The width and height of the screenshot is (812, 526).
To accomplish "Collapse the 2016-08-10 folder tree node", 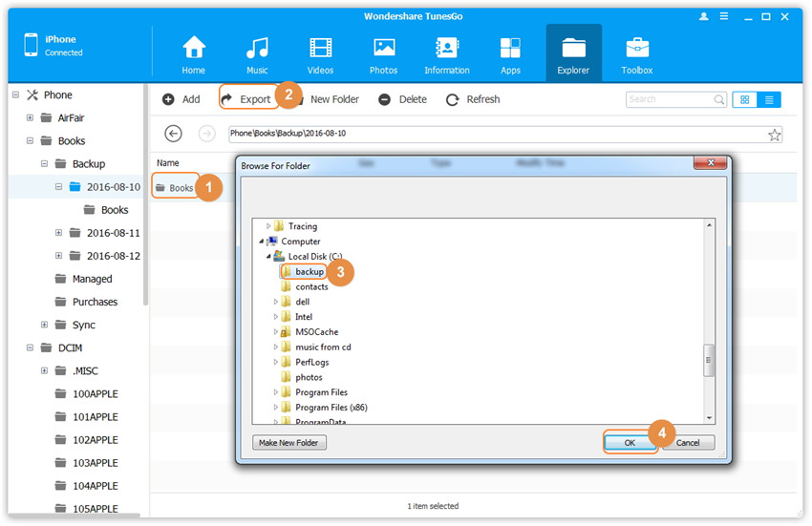I will click(58, 187).
